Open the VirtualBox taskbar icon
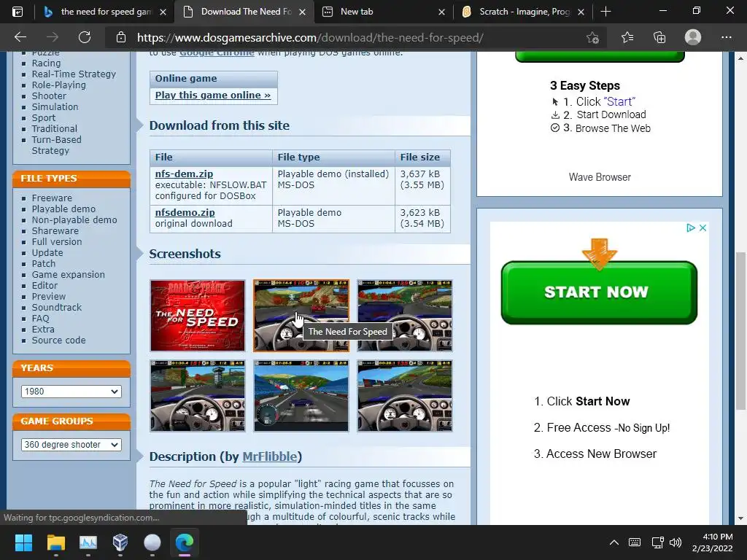This screenshot has width=747, height=560. tap(120, 542)
